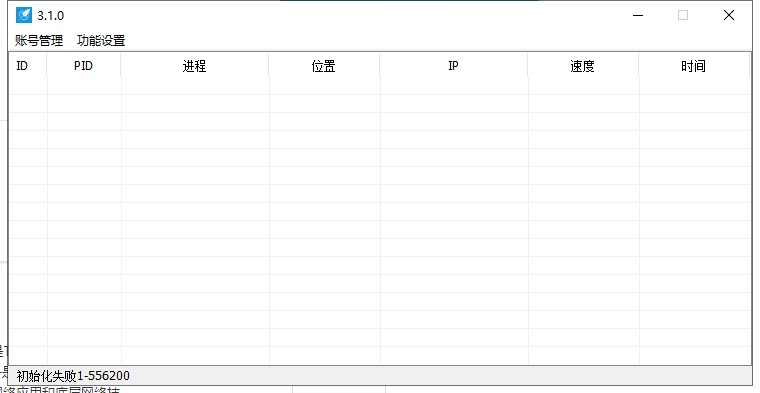Click the first empty cell under IP column
The width and height of the screenshot is (760, 393).
454,86
